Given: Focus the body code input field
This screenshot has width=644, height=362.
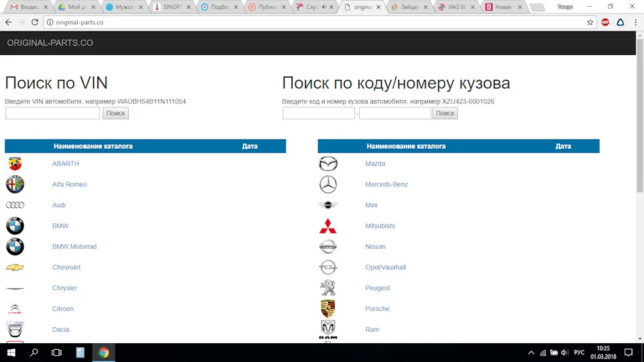Looking at the screenshot, I should pos(319,113).
